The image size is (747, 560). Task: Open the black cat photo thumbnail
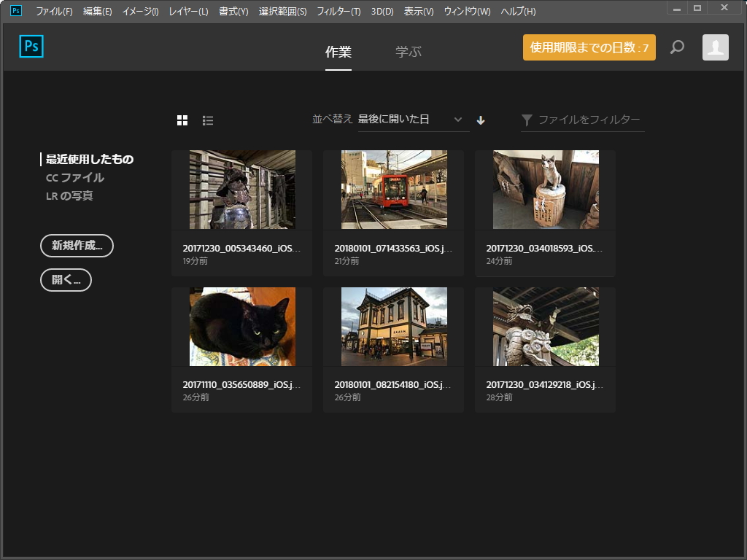pyautogui.click(x=241, y=326)
